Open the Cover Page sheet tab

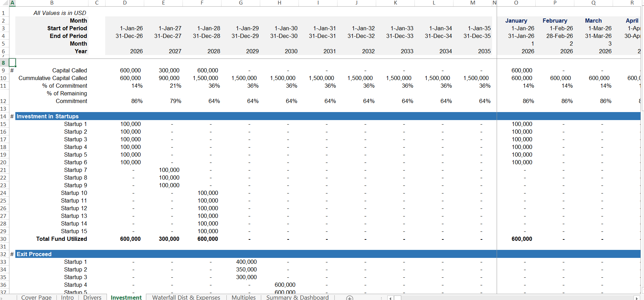pyautogui.click(x=36, y=297)
